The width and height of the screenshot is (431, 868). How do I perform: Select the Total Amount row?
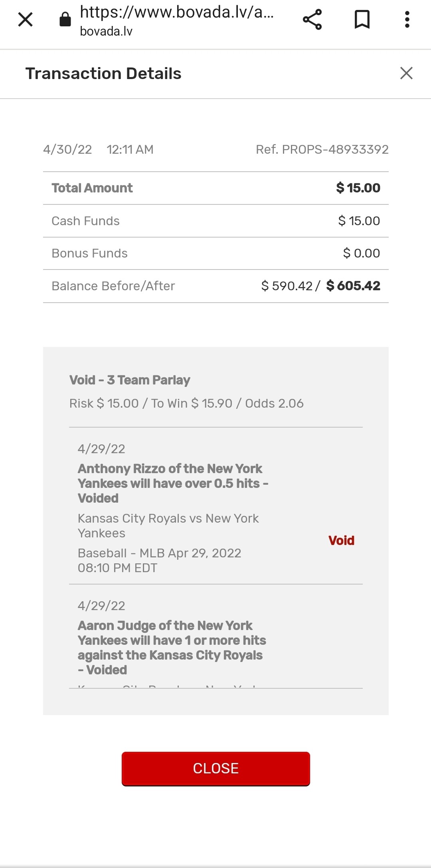click(215, 188)
